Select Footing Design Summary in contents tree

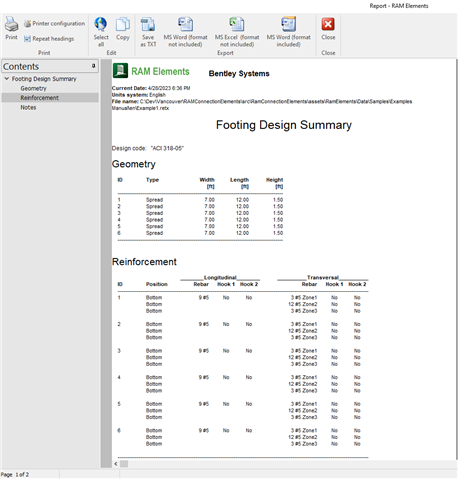[x=44, y=79]
